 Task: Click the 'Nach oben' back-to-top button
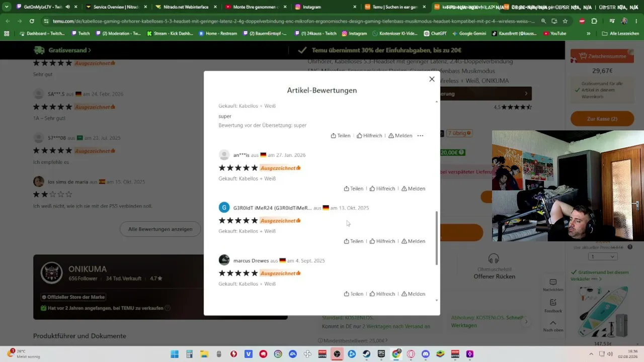click(553, 326)
